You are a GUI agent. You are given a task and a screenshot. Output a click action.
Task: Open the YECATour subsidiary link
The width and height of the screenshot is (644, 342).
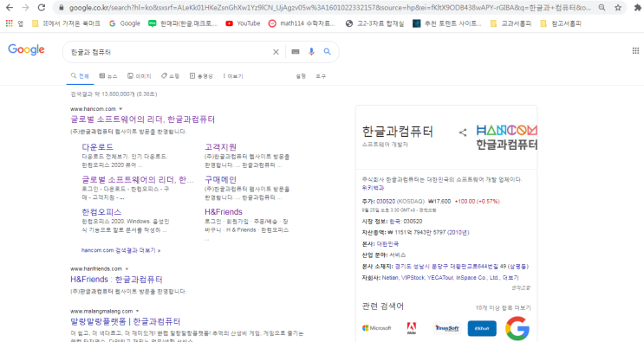pyautogui.click(x=439, y=278)
